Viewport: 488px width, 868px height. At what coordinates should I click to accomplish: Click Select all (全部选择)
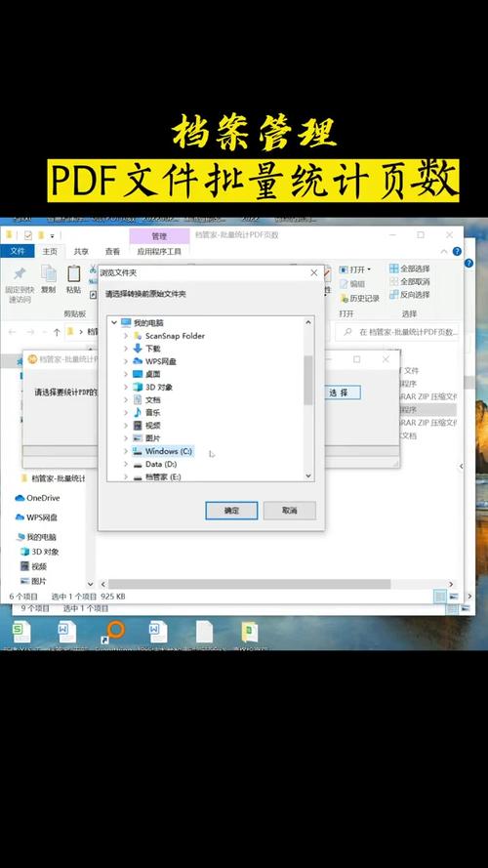410,269
